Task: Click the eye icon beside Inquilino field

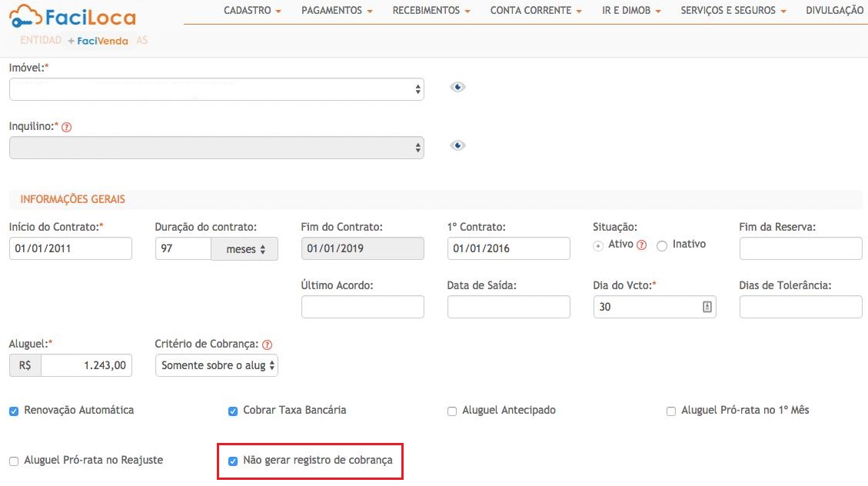Action: (457, 145)
